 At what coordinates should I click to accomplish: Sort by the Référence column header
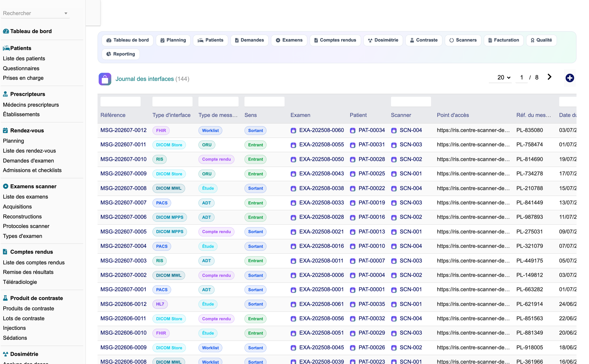click(x=113, y=115)
